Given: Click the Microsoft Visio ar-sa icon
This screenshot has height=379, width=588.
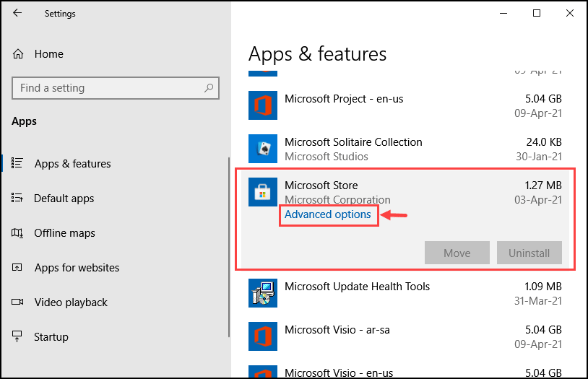Looking at the screenshot, I should click(263, 336).
